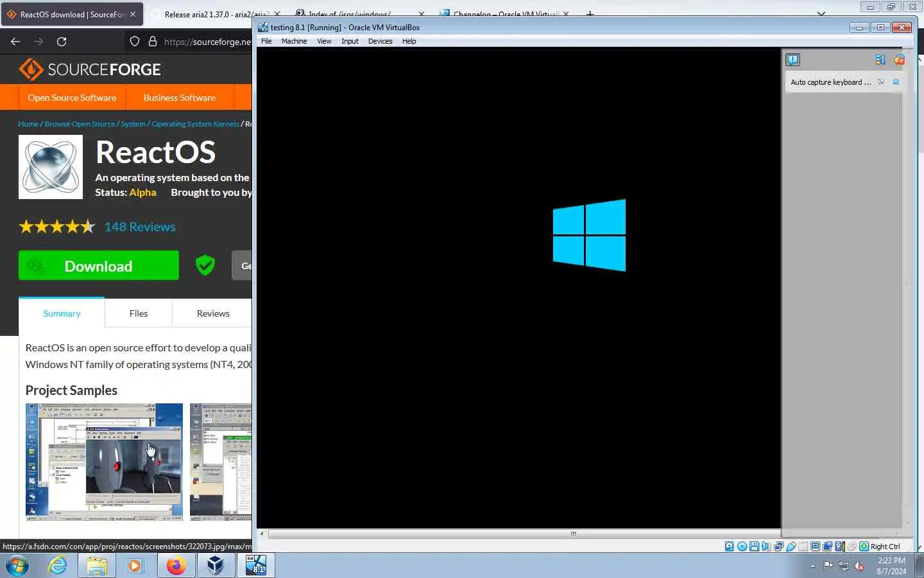Click the Browse Open Source breadcrumb link

click(80, 124)
